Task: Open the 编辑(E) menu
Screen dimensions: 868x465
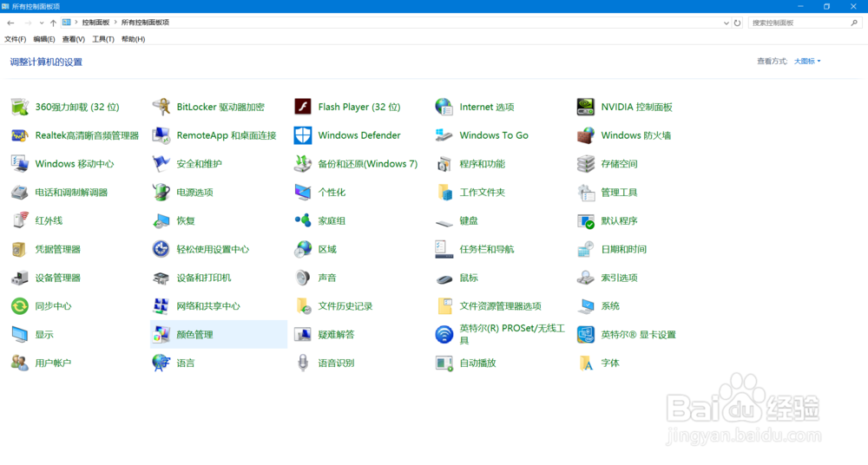Action: pyautogui.click(x=43, y=39)
